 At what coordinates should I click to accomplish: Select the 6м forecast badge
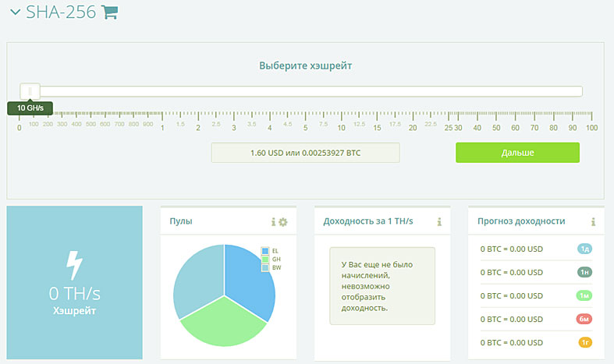585,319
